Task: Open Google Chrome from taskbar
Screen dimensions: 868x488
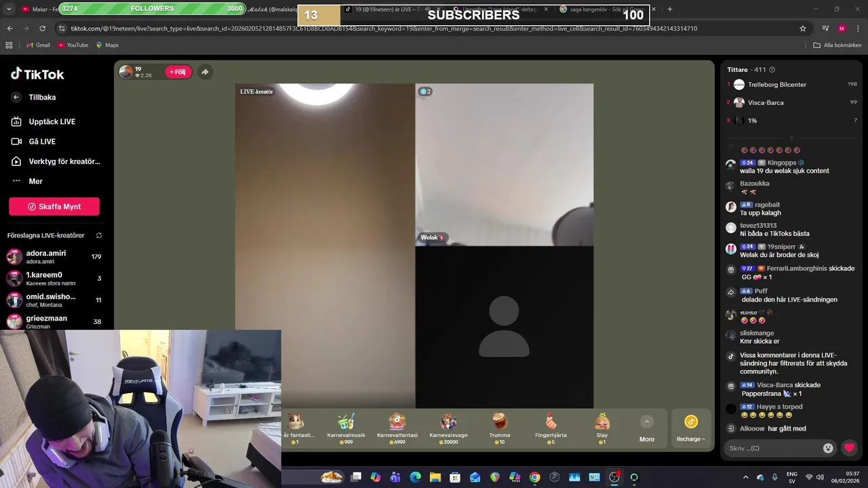Action: pos(534,477)
